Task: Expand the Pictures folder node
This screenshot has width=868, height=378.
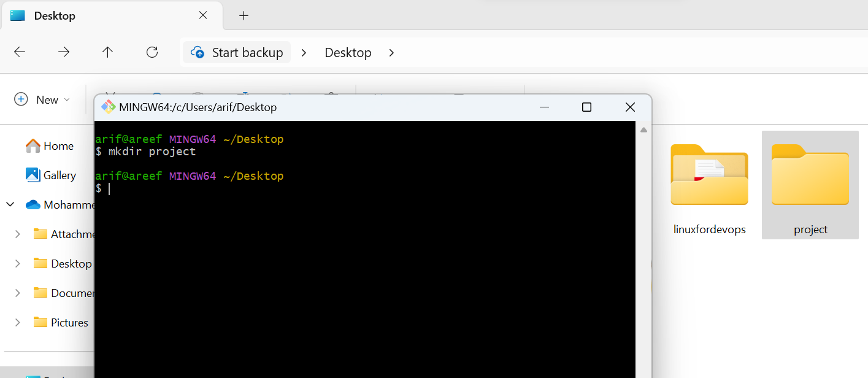Action: (x=18, y=322)
